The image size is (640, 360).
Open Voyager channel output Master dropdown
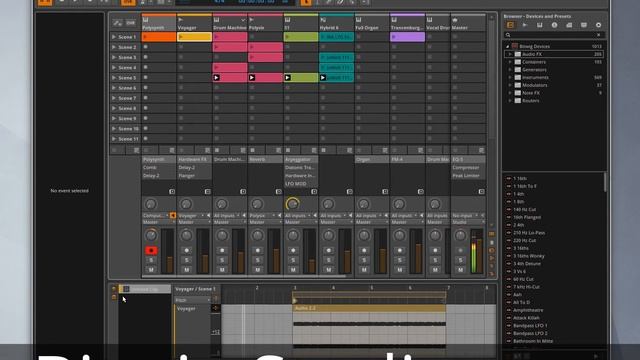(x=194, y=222)
